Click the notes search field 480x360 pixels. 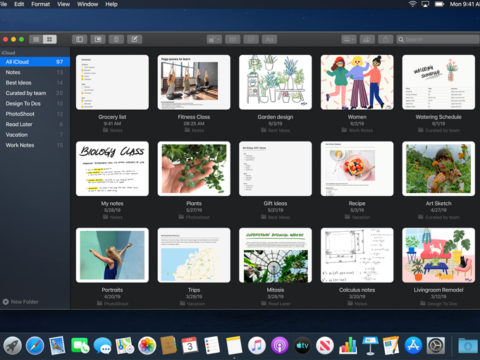[x=438, y=39]
